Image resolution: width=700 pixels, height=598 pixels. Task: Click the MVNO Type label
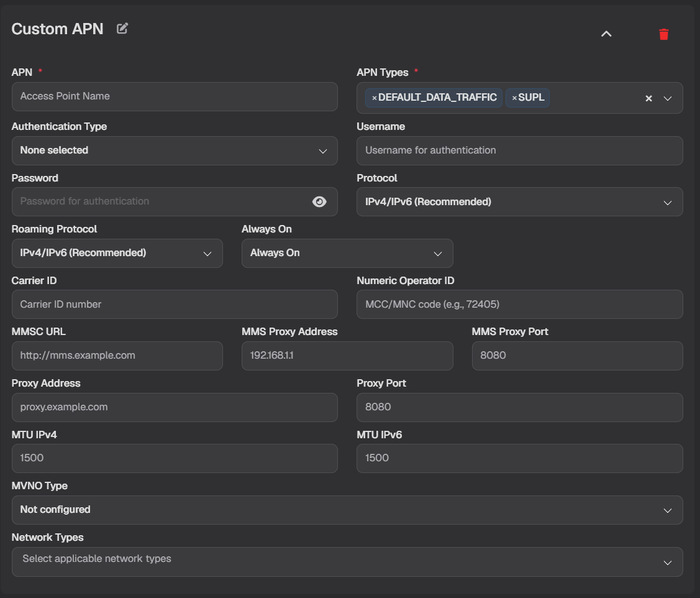pyautogui.click(x=39, y=486)
